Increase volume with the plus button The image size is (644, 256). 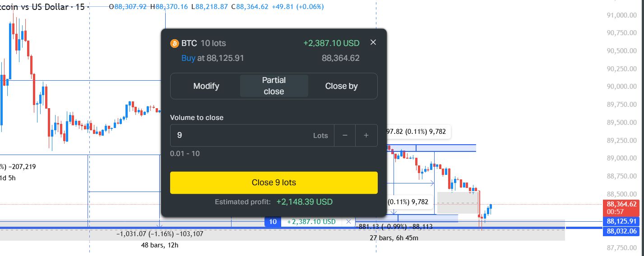point(366,136)
